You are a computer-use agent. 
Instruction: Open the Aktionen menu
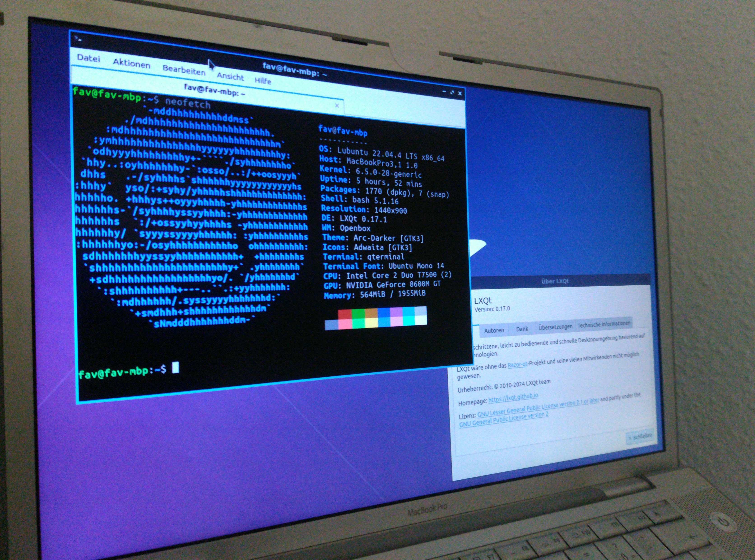(132, 63)
